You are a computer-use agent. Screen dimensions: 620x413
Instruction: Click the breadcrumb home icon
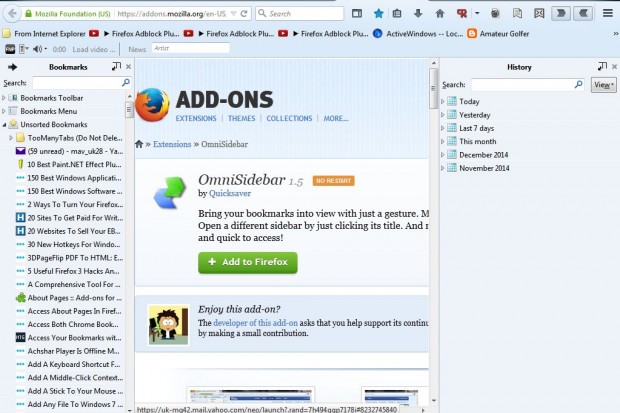coord(139,144)
